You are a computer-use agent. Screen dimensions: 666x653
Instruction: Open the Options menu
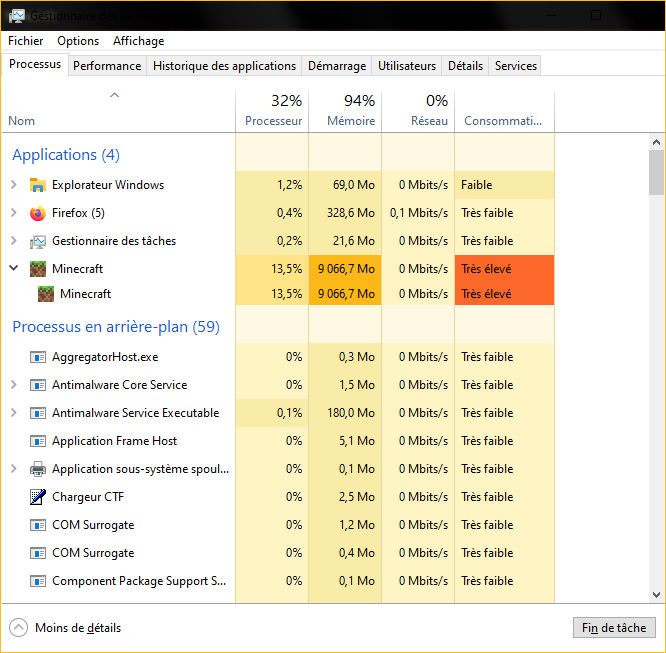pos(78,41)
